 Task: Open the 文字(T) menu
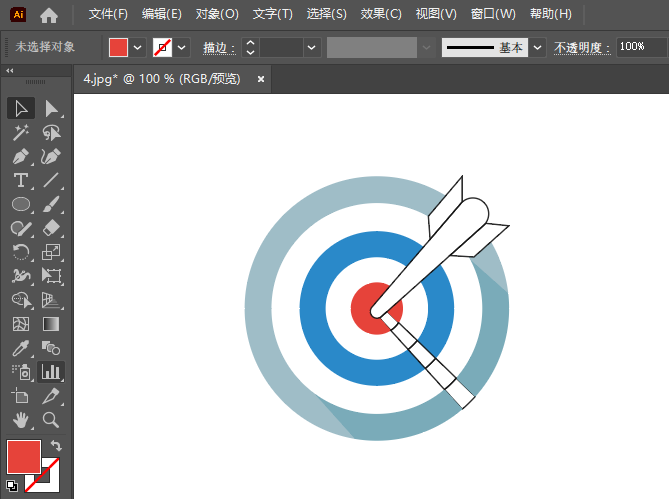pyautogui.click(x=273, y=15)
